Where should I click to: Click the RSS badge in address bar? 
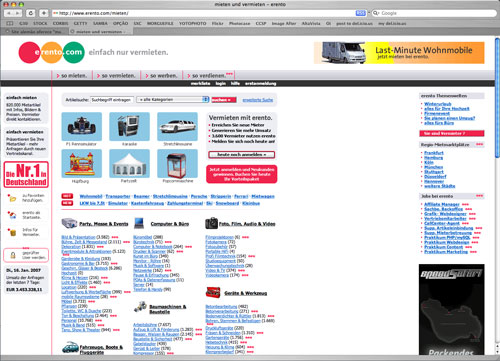(x=361, y=13)
